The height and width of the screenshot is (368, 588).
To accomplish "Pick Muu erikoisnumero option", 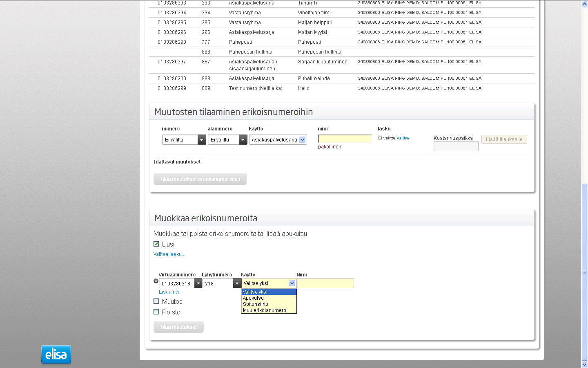I will pyautogui.click(x=269, y=310).
